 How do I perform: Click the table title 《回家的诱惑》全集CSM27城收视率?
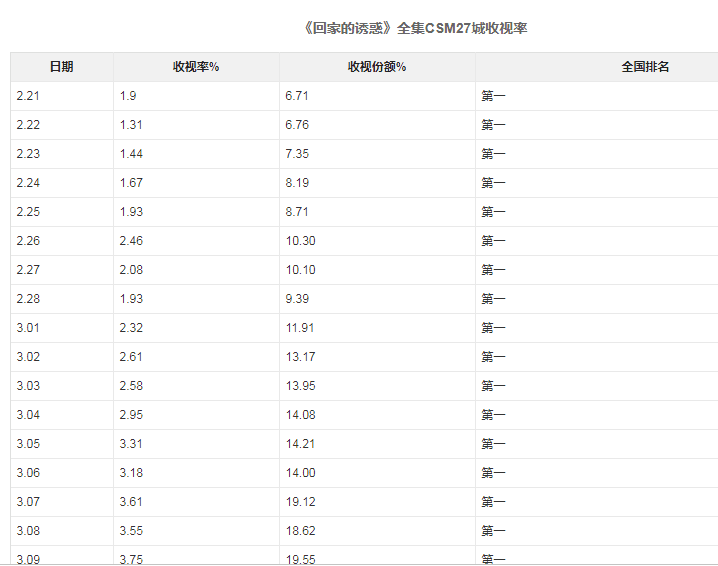(x=415, y=28)
